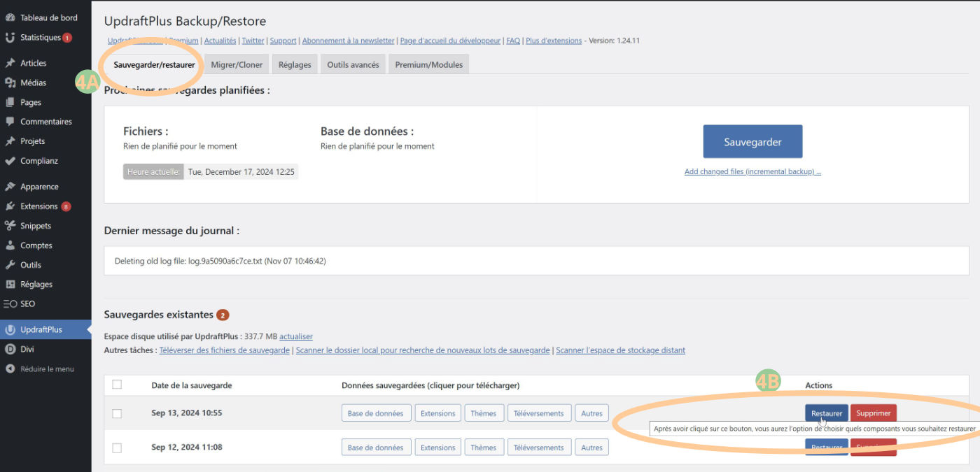Download Téléversements of Sep 12 backup

[539, 448]
